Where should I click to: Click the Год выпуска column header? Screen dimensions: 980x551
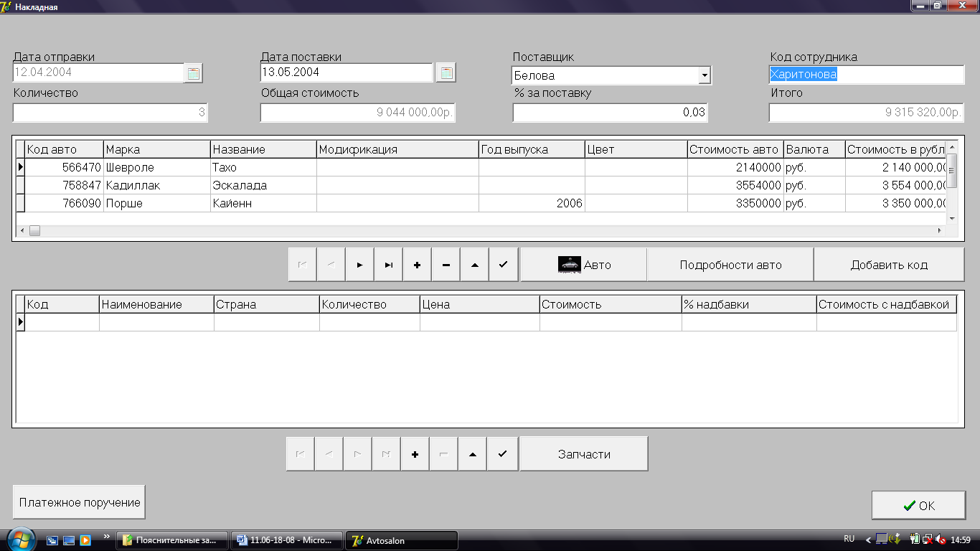532,149
